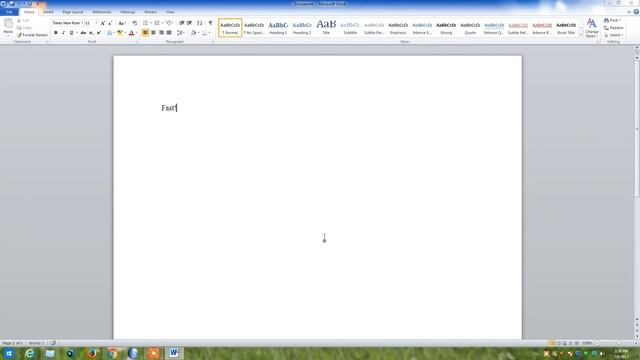Screen dimensions: 640x360
Task: Toggle Superscript formatting
Action: (99, 33)
